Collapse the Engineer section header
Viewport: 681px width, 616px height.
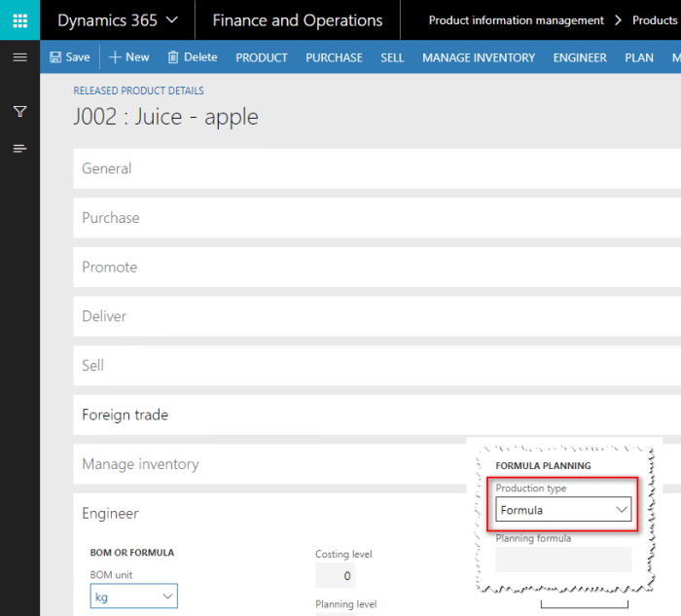(110, 513)
